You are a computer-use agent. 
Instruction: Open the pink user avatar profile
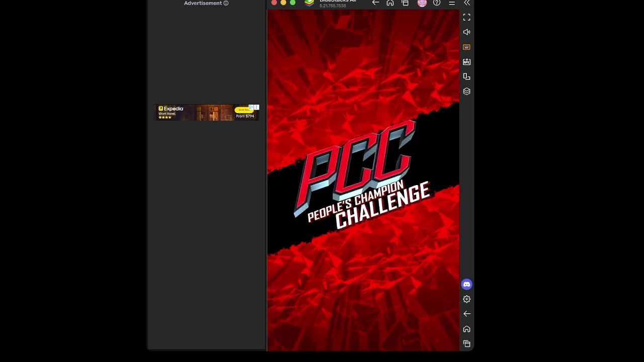pyautogui.click(x=422, y=3)
